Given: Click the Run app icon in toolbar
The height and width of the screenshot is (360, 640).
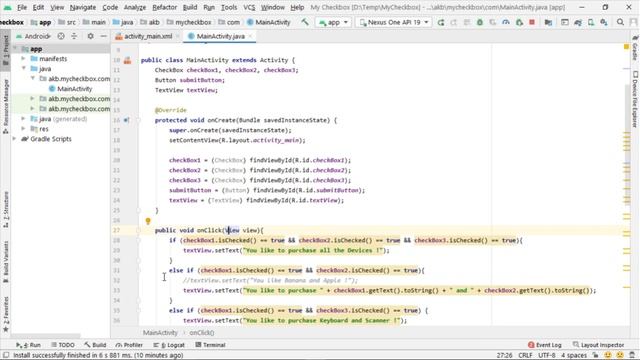Looking at the screenshot, I should [440, 22].
